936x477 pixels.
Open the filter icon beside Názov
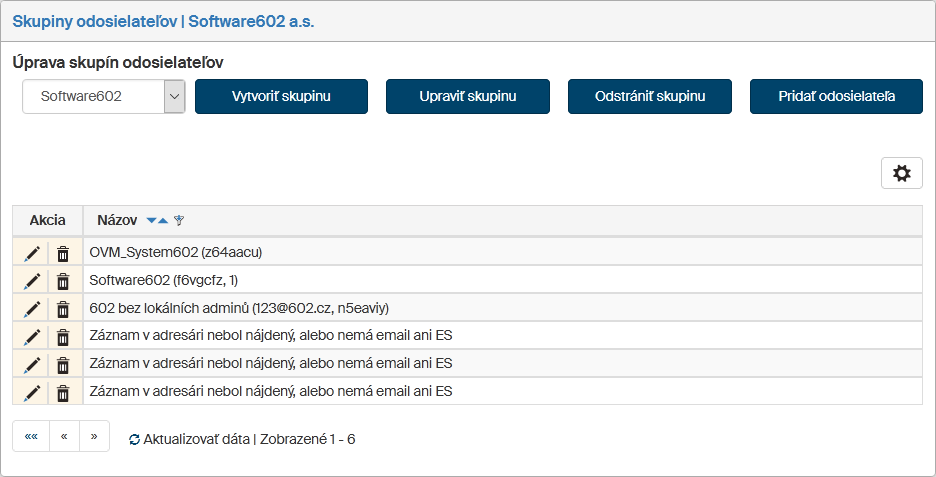pyautogui.click(x=179, y=221)
